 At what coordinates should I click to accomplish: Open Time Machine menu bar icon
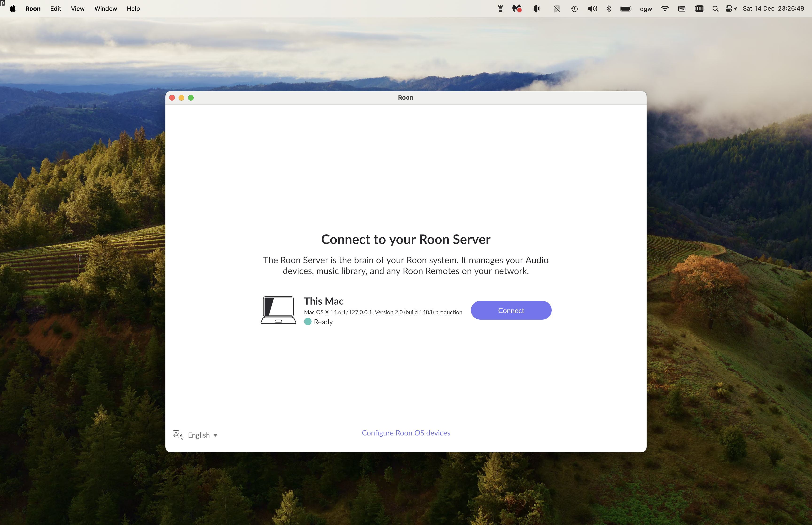574,9
